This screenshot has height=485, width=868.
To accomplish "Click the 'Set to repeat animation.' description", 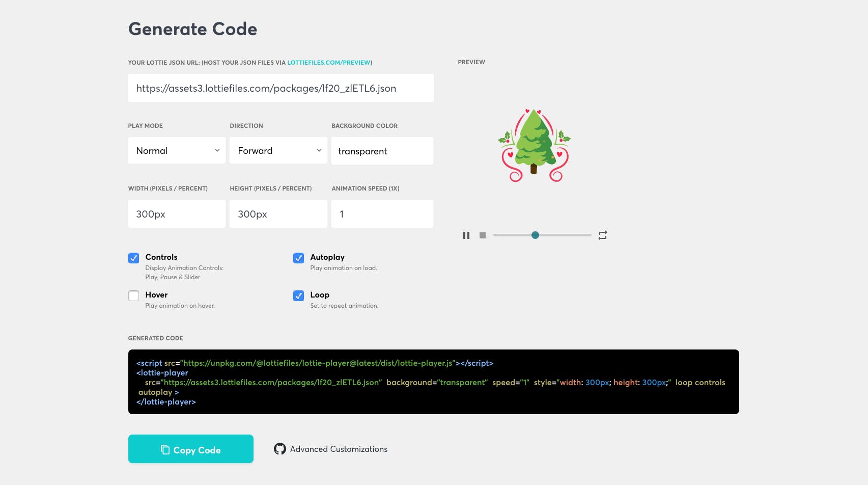I will point(344,306).
